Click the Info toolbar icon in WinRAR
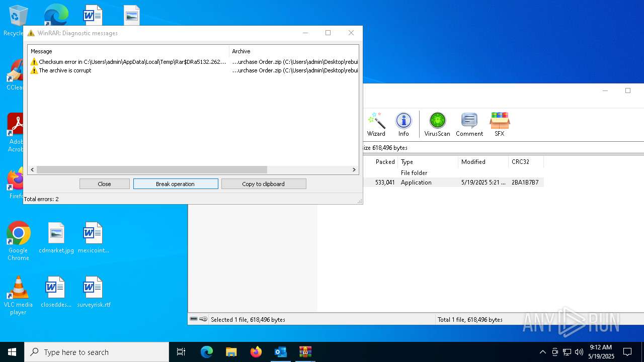Viewport: 644px width, 362px height. click(404, 124)
